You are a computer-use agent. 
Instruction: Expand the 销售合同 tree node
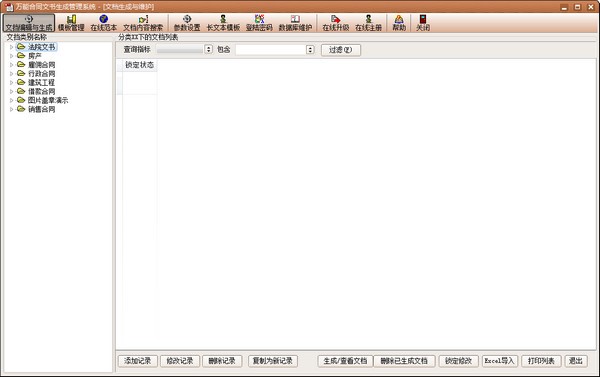coord(11,109)
